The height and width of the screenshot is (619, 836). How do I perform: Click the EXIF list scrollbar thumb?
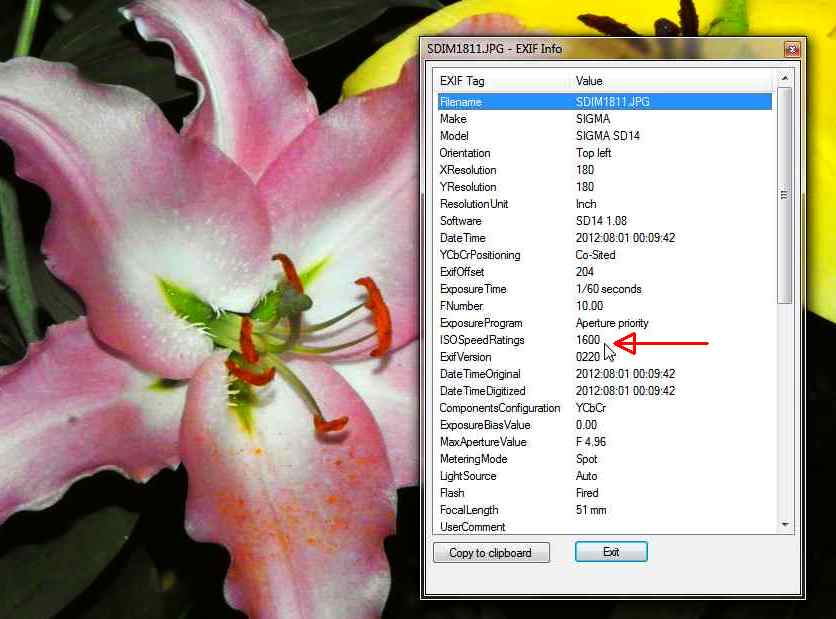(x=784, y=195)
